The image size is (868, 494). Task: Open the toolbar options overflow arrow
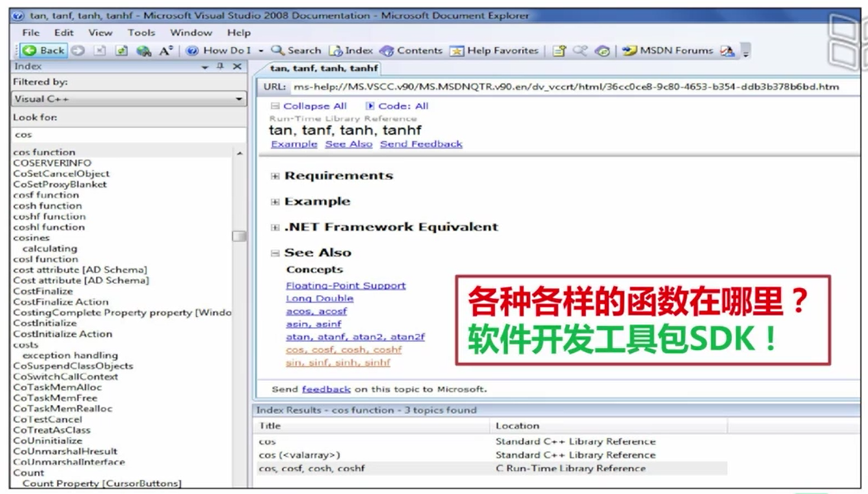tap(746, 52)
